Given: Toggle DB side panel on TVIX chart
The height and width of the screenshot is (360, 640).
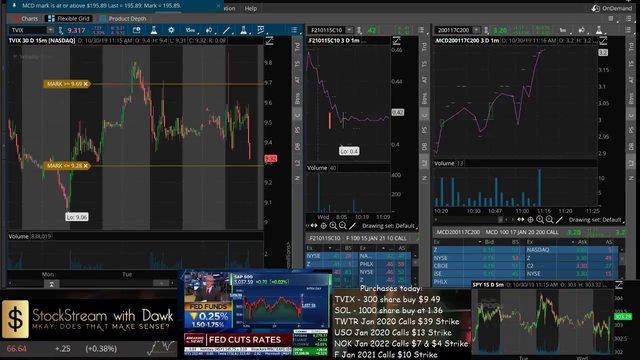Looking at the screenshot, I should 297,146.
